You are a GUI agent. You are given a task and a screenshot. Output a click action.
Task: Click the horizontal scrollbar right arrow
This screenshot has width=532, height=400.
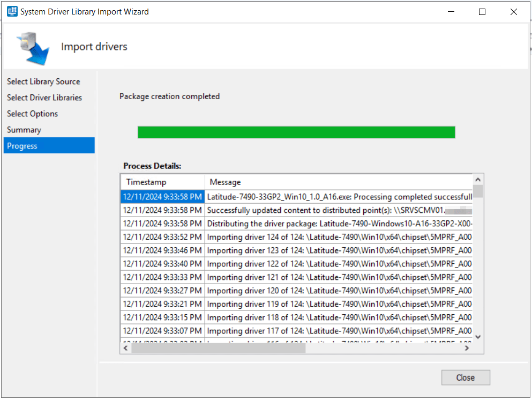[467, 348]
